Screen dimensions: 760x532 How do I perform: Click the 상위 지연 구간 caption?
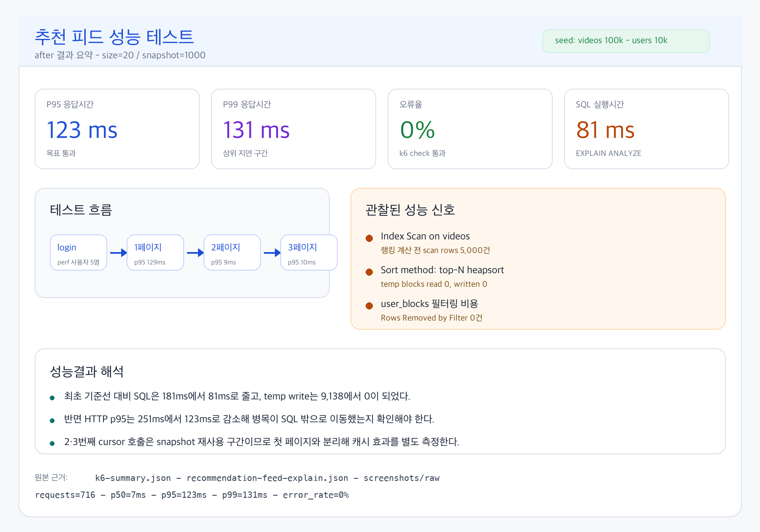point(245,153)
